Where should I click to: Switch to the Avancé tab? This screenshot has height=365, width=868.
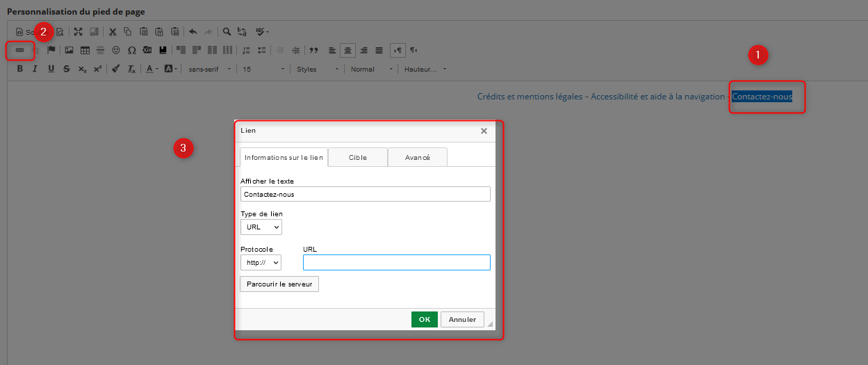point(417,157)
